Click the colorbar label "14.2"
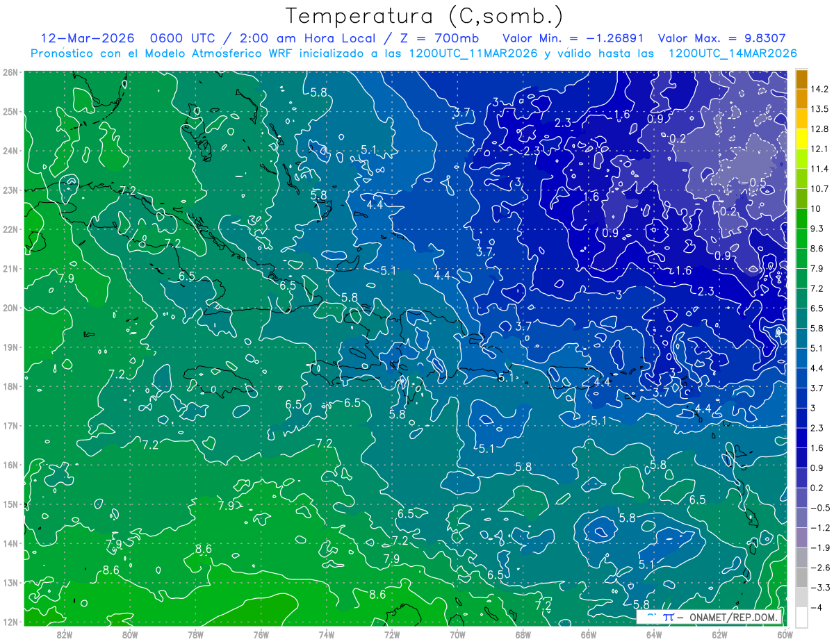 (821, 89)
